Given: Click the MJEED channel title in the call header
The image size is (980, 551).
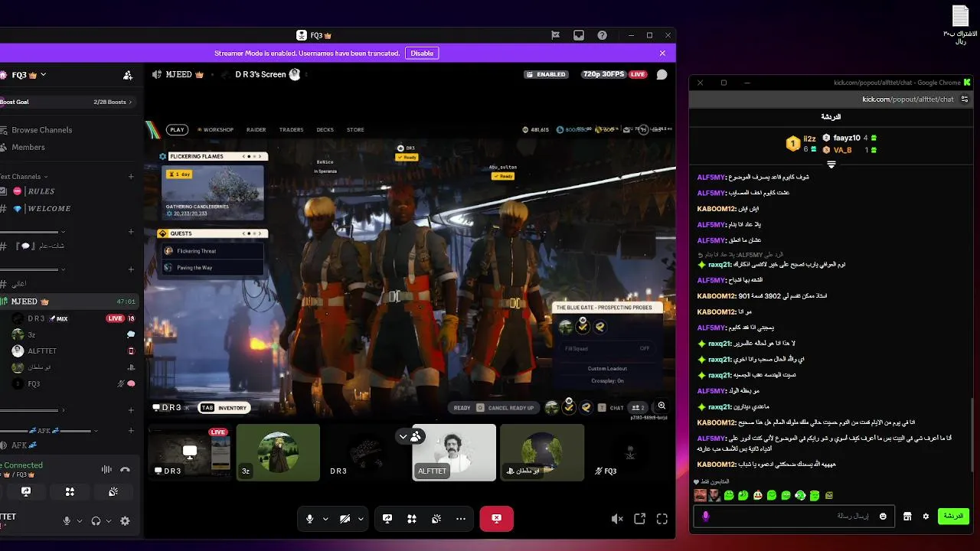Looking at the screenshot, I should (178, 74).
